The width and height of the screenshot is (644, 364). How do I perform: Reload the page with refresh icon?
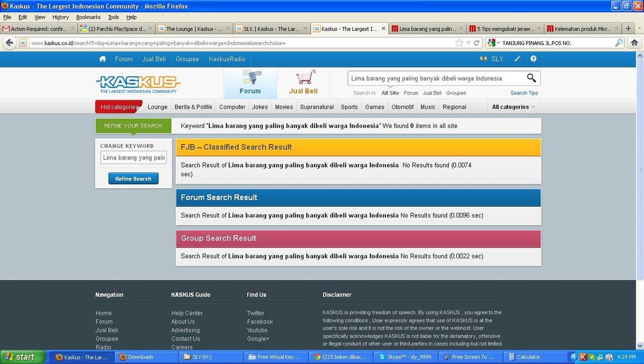pos(477,43)
